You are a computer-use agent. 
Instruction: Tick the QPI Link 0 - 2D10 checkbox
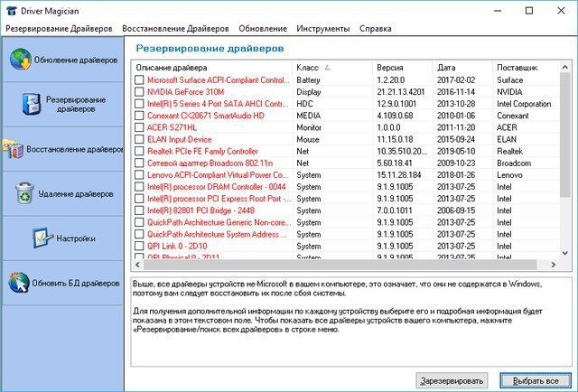tap(139, 246)
